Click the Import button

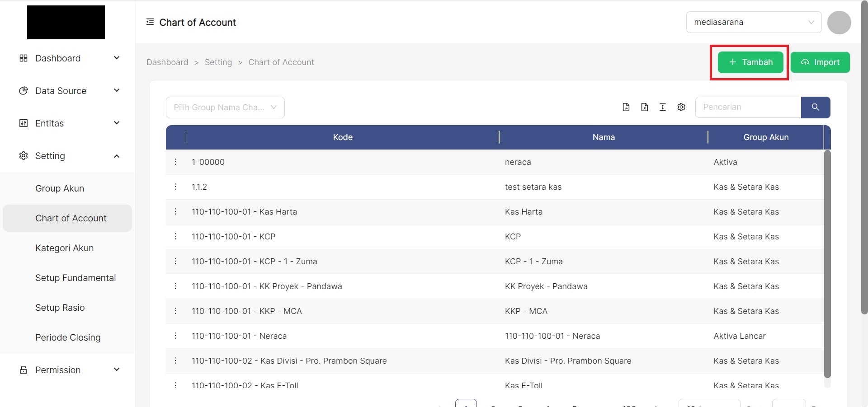click(x=820, y=62)
